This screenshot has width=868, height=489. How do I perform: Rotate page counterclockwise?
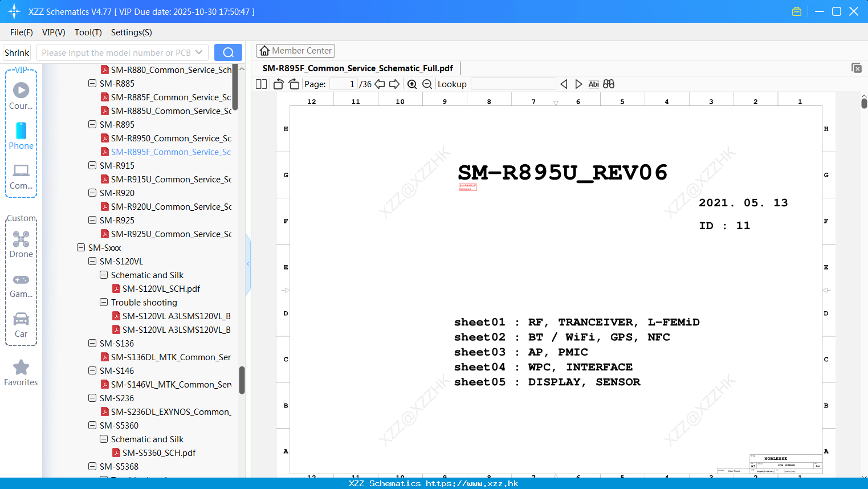click(x=278, y=84)
